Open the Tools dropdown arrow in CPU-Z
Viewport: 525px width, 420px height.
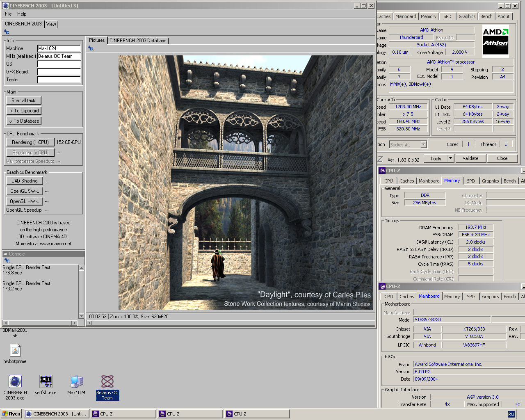click(450, 158)
